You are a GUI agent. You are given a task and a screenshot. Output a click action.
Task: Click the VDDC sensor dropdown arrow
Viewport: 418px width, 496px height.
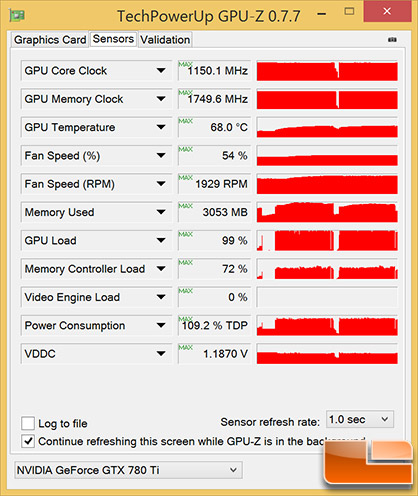(x=161, y=354)
